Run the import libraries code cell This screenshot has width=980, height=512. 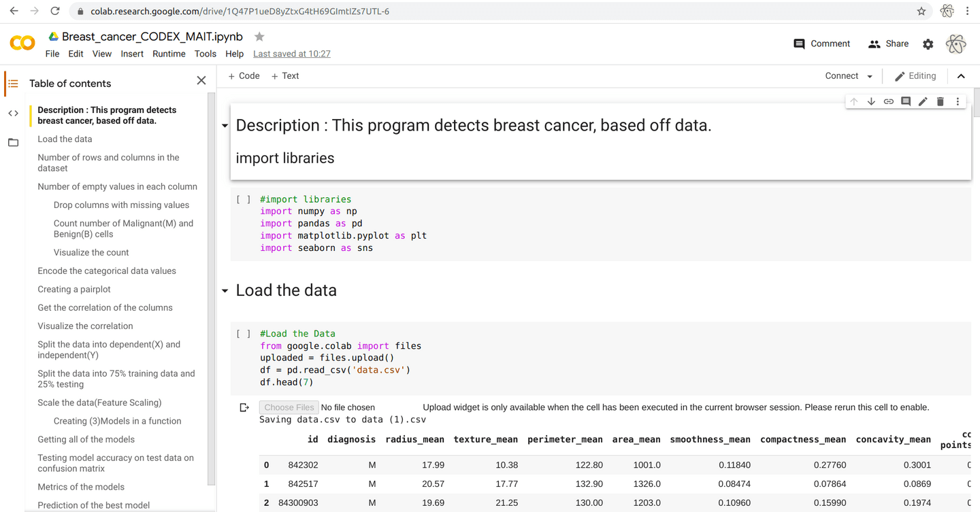pyautogui.click(x=243, y=200)
